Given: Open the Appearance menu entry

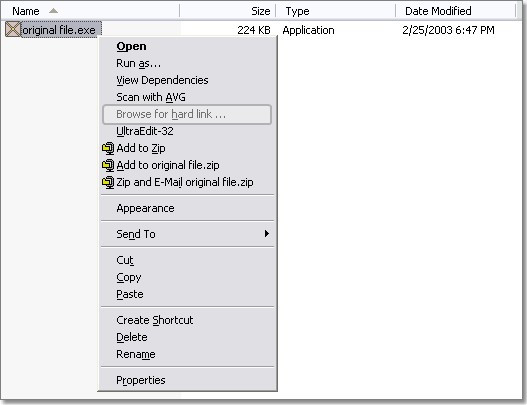Looking at the screenshot, I should click(187, 208).
